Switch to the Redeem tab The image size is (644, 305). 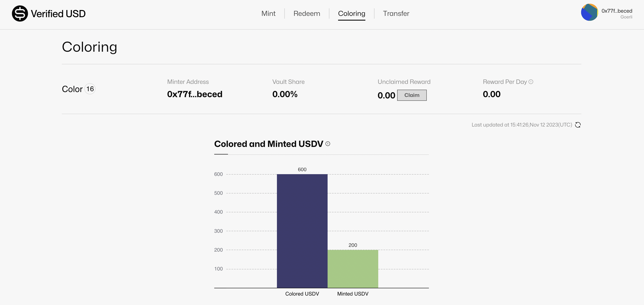point(307,14)
